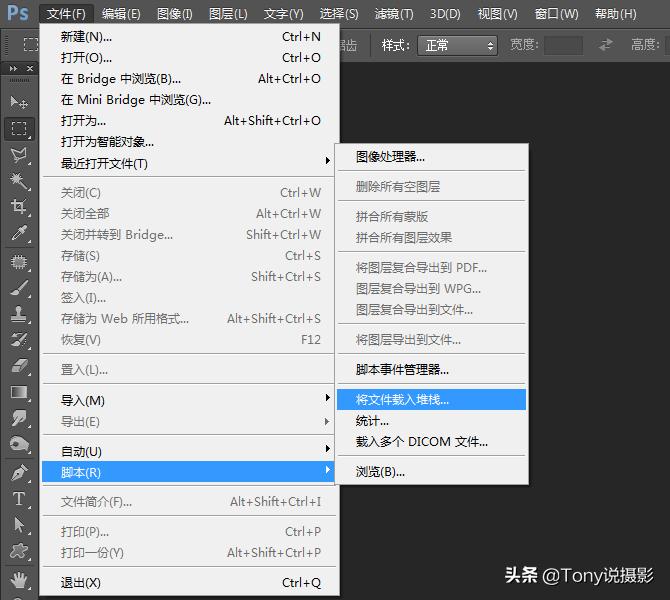Open the 滤镜(T) menu
The width and height of the screenshot is (670, 600).
(394, 14)
